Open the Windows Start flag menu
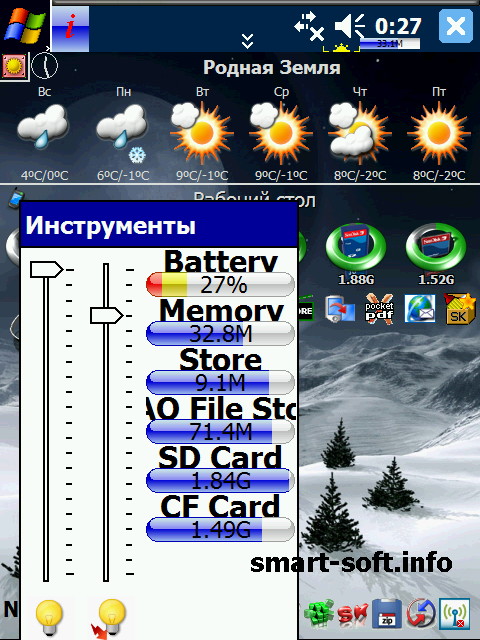The image size is (480, 640). pos(24,25)
